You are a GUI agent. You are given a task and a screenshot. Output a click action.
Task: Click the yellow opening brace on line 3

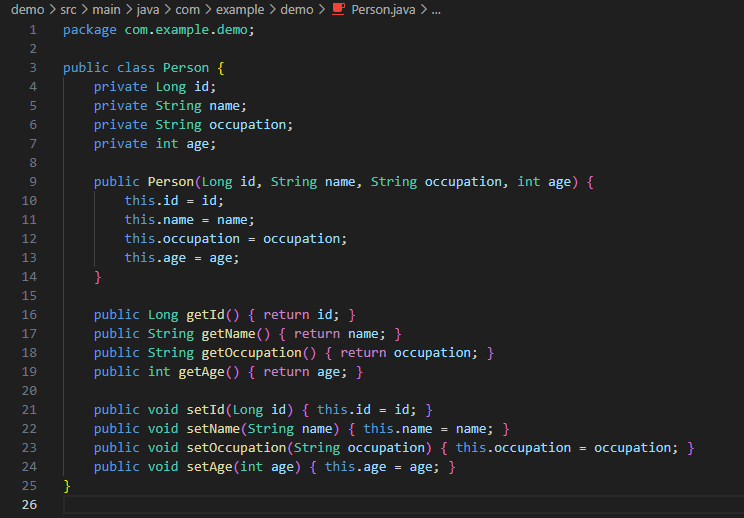221,68
